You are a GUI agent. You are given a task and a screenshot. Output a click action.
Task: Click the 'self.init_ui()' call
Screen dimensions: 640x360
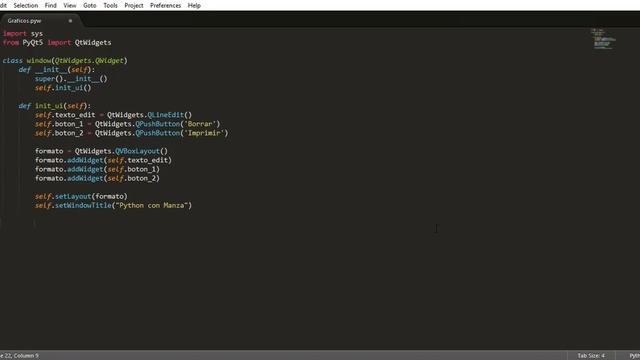pyautogui.click(x=63, y=88)
